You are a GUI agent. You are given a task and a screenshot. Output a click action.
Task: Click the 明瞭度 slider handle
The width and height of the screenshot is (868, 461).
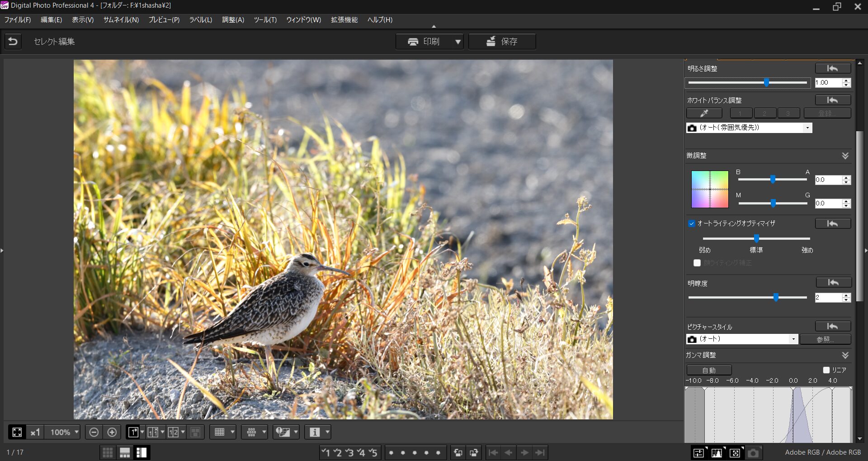point(776,297)
